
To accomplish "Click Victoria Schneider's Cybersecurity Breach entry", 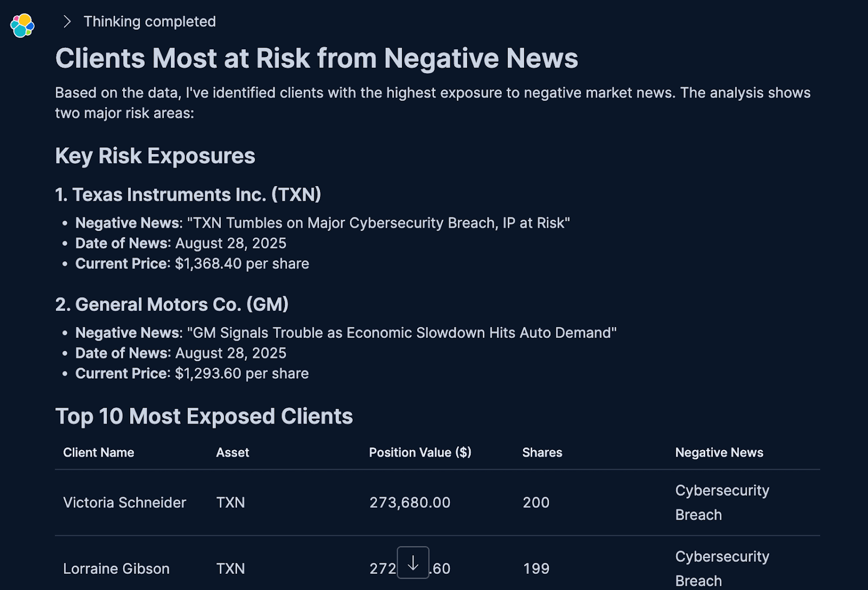I will pos(722,502).
